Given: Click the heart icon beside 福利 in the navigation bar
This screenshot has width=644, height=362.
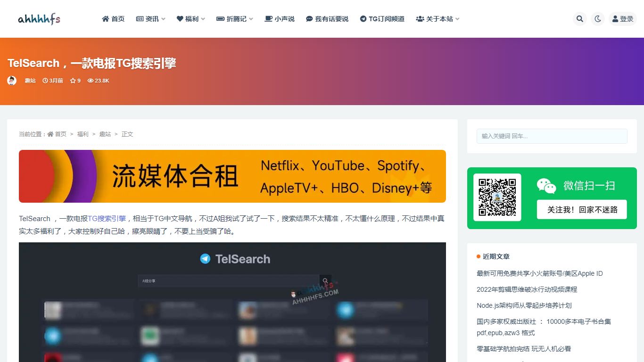Looking at the screenshot, I should pyautogui.click(x=180, y=19).
